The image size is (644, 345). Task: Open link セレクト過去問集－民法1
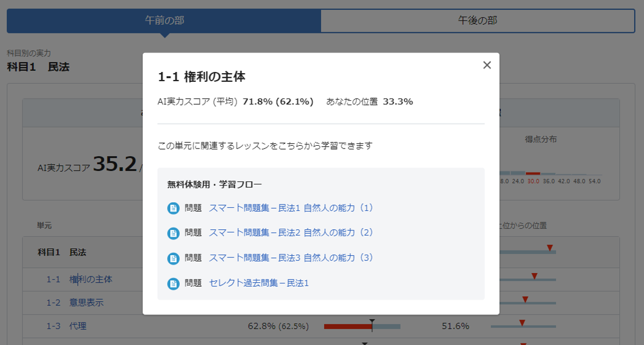pos(259,283)
